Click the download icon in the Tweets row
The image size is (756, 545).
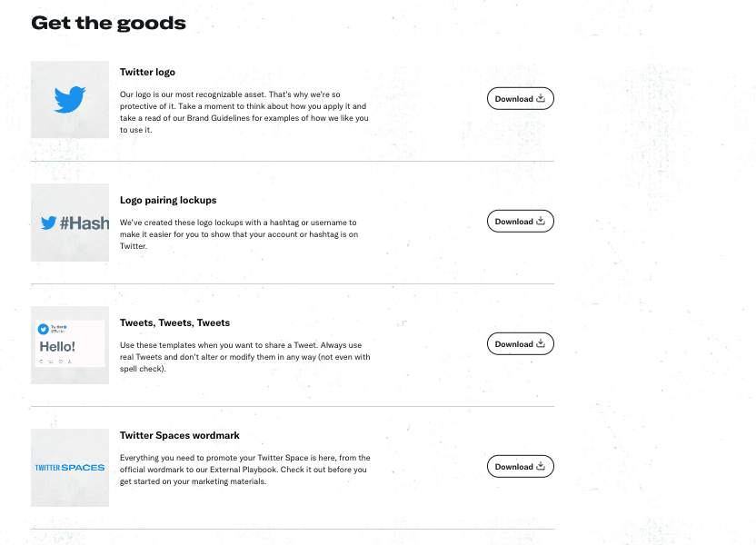[542, 343]
